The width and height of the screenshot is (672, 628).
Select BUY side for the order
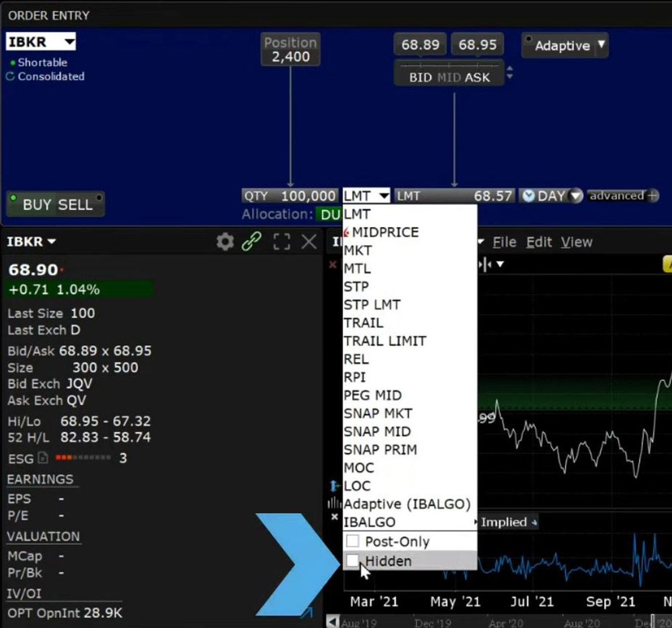pyautogui.click(x=37, y=204)
